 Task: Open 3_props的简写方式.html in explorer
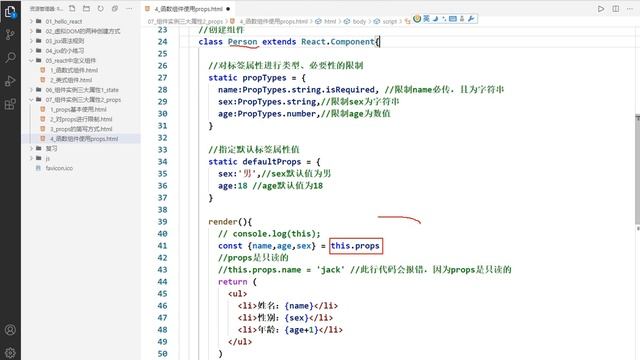pyautogui.click(x=81, y=129)
